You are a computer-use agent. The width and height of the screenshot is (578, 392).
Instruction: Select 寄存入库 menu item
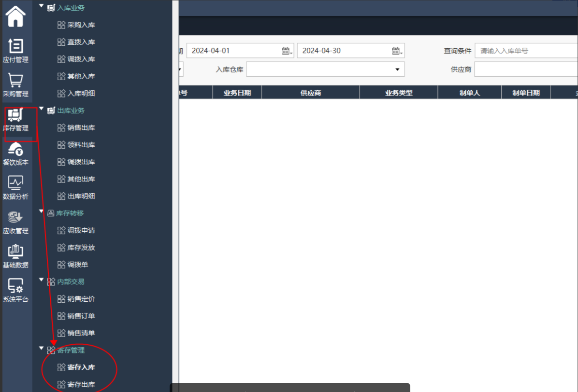81,367
